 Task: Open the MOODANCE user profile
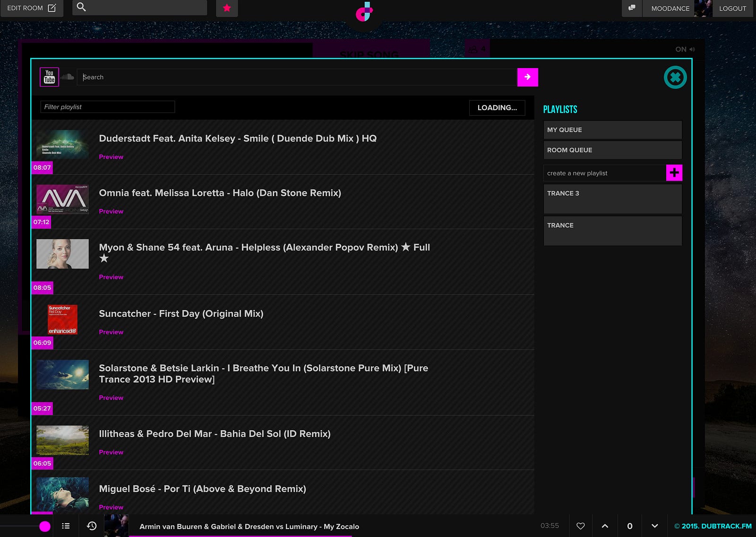pos(670,9)
